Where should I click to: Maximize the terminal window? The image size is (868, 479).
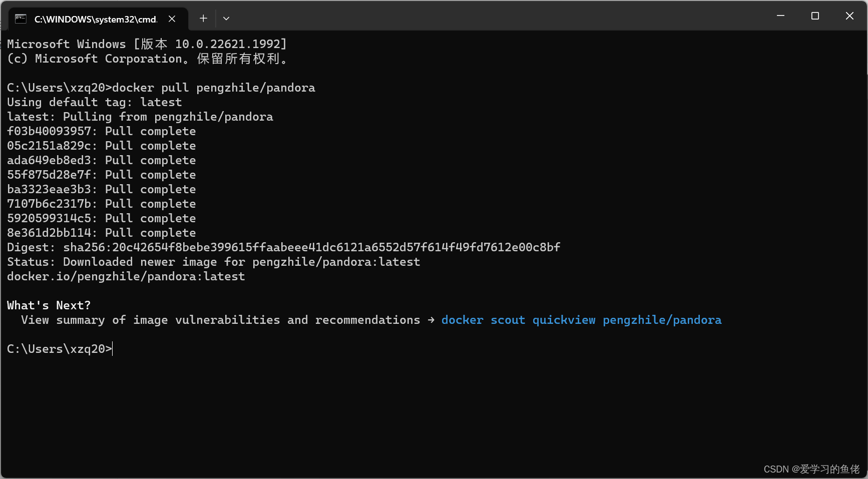pos(815,16)
